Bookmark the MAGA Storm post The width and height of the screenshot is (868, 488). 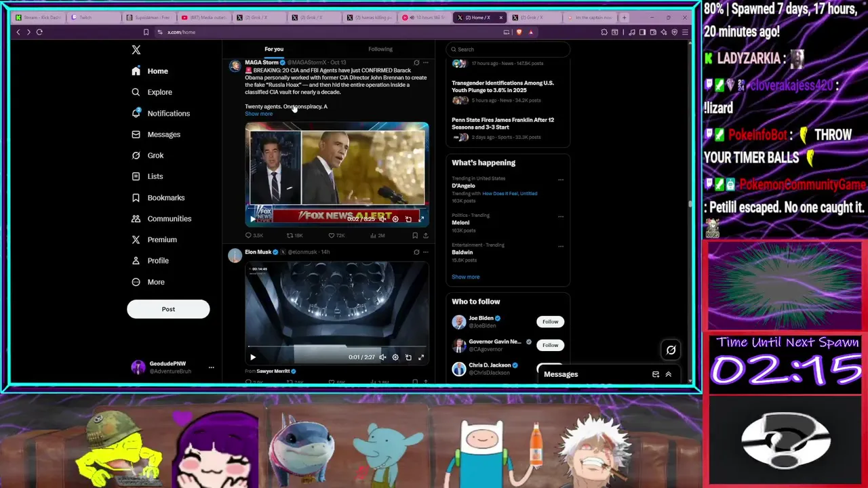tap(415, 235)
